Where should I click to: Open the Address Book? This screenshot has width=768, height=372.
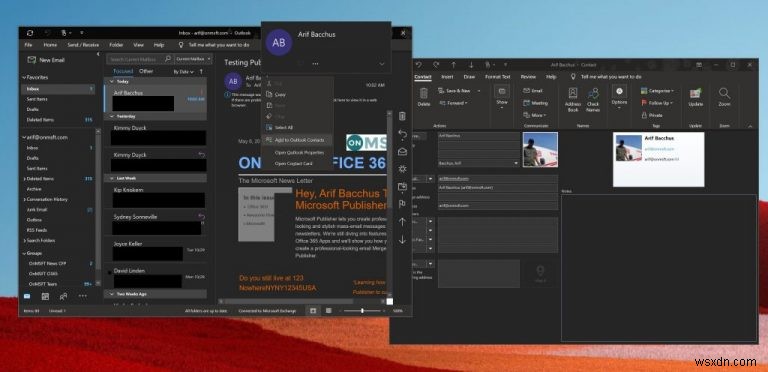tap(573, 99)
